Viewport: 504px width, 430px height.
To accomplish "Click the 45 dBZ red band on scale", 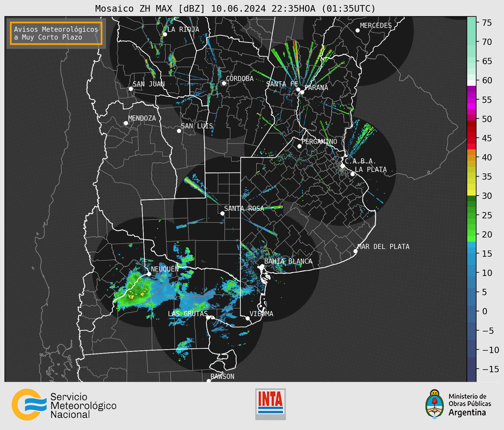I will [x=471, y=138].
